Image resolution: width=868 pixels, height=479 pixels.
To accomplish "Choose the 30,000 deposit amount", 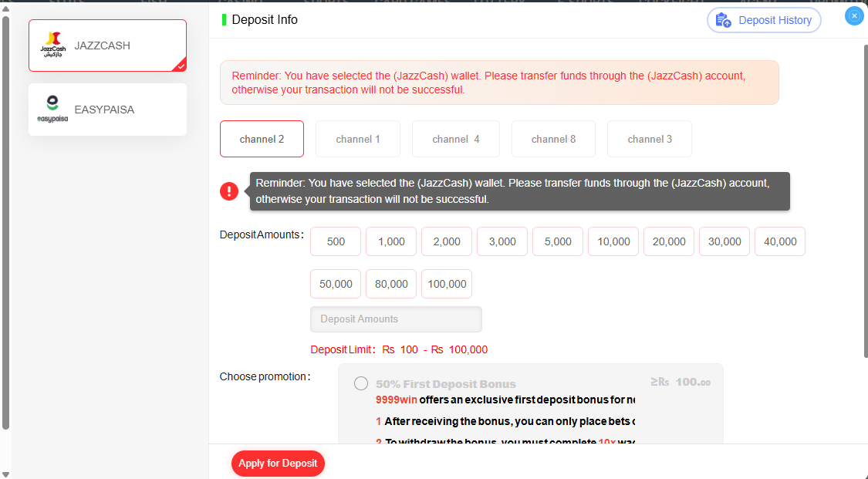I will (x=724, y=241).
